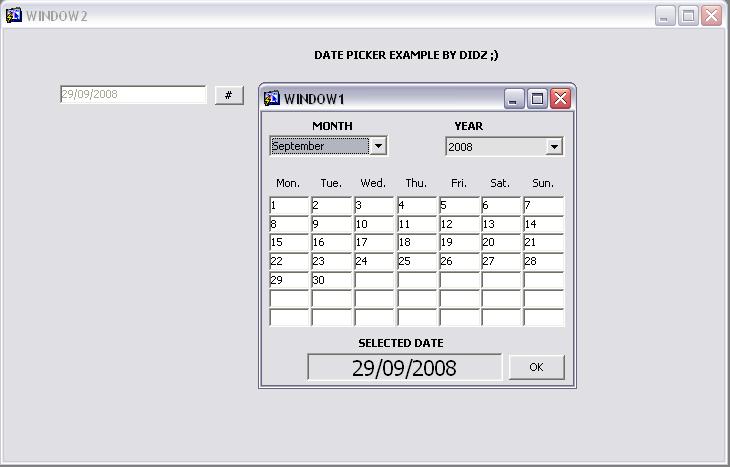Image resolution: width=730 pixels, height=467 pixels.
Task: Minimize the WINDOW1 date picker window
Action: tap(514, 98)
